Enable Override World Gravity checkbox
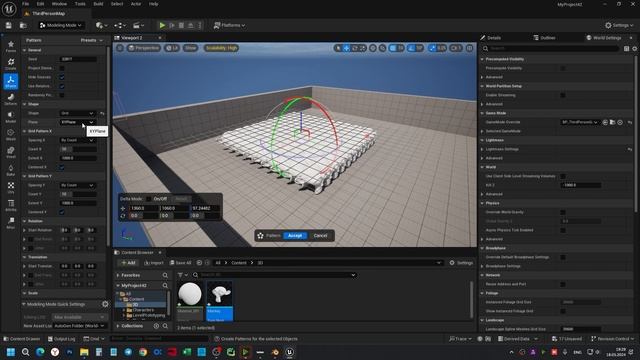The height and width of the screenshot is (360, 640). 563,212
